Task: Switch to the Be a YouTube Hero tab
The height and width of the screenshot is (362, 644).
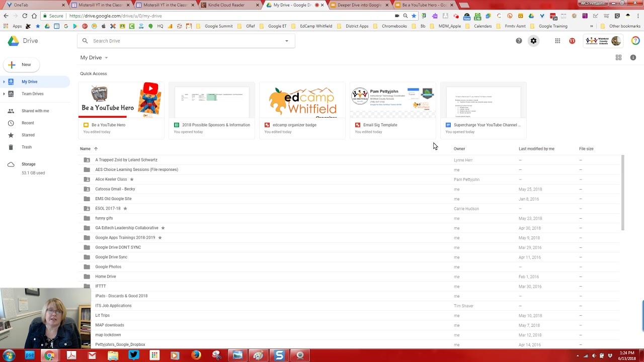Action: (424, 5)
